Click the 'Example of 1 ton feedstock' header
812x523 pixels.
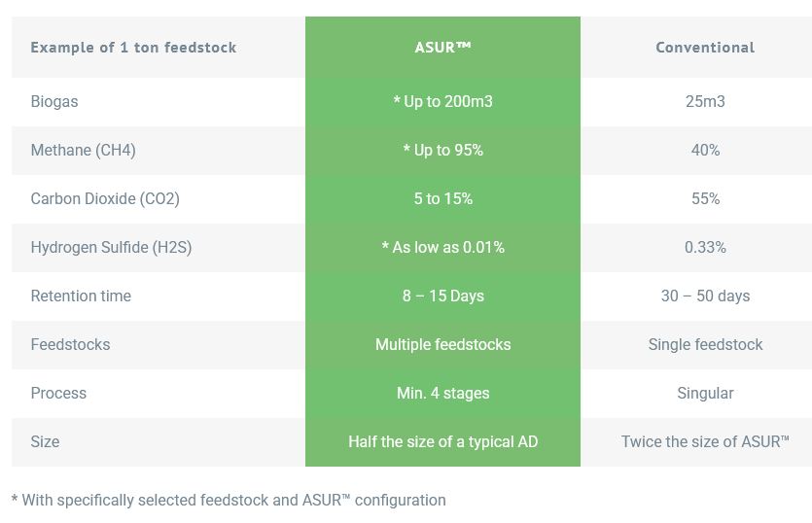point(133,47)
